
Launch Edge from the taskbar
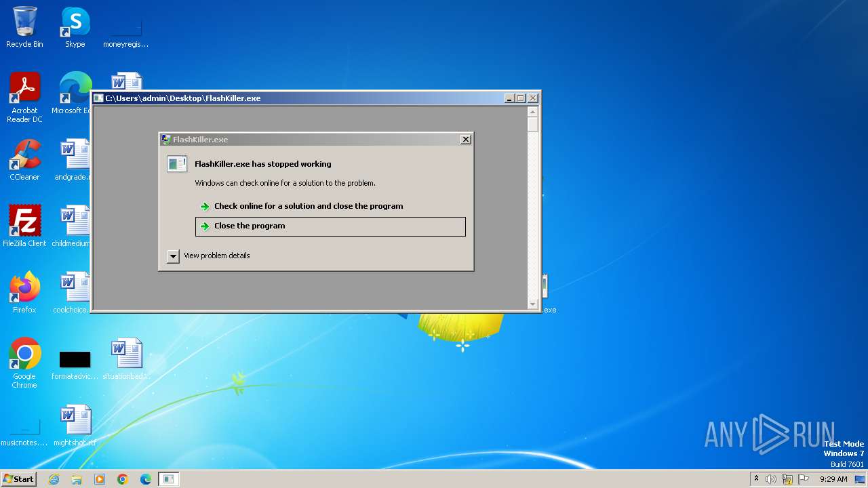[x=146, y=479]
